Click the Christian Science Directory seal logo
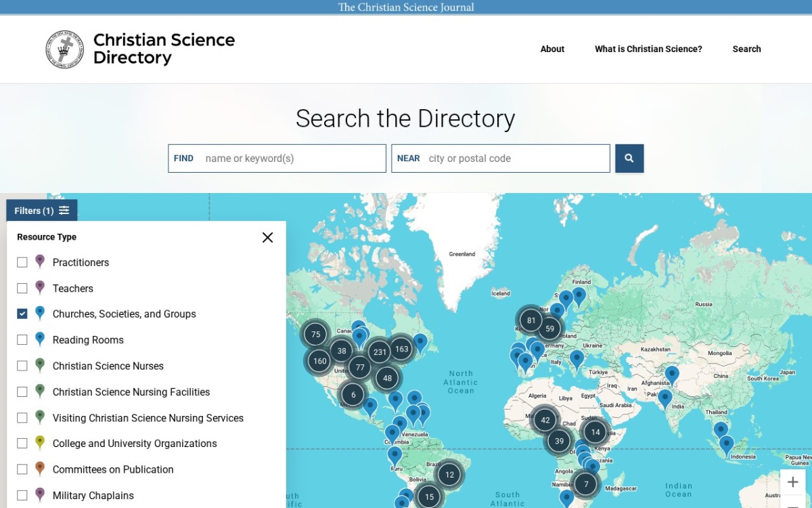Screen dimensions: 812x508 (64, 49)
